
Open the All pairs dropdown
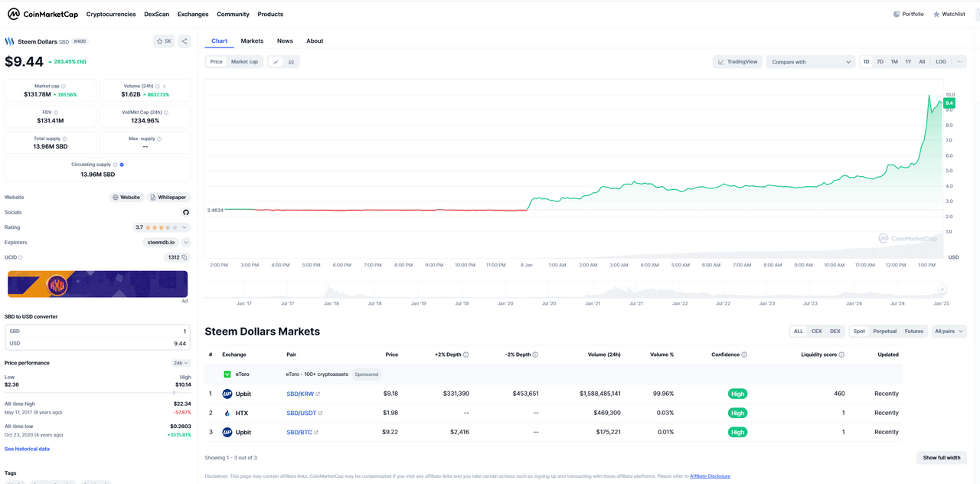tap(949, 332)
